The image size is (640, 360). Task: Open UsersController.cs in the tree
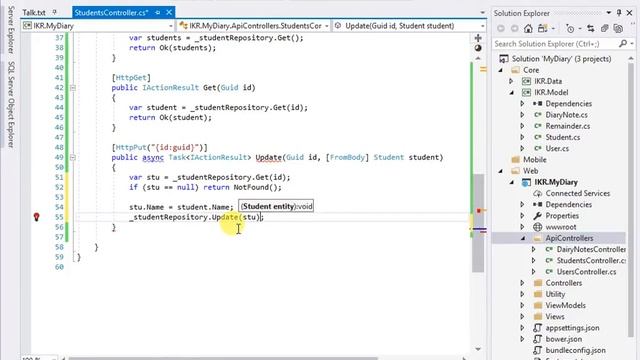586,272
